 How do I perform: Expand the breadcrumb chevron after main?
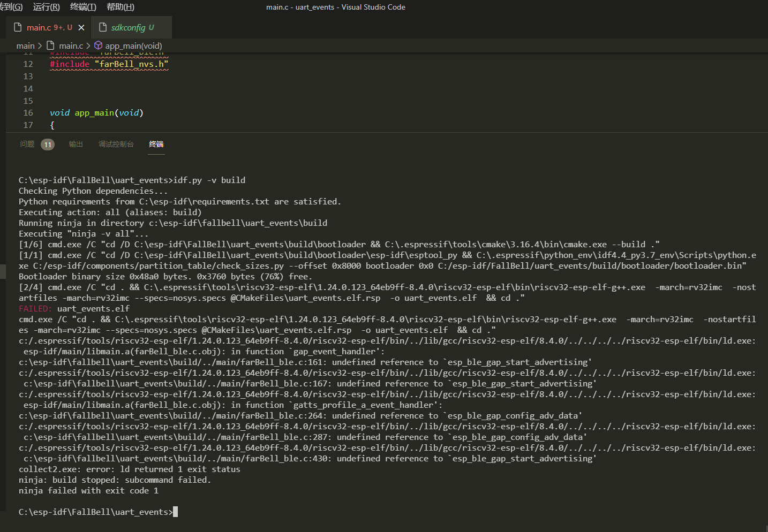[x=40, y=46]
